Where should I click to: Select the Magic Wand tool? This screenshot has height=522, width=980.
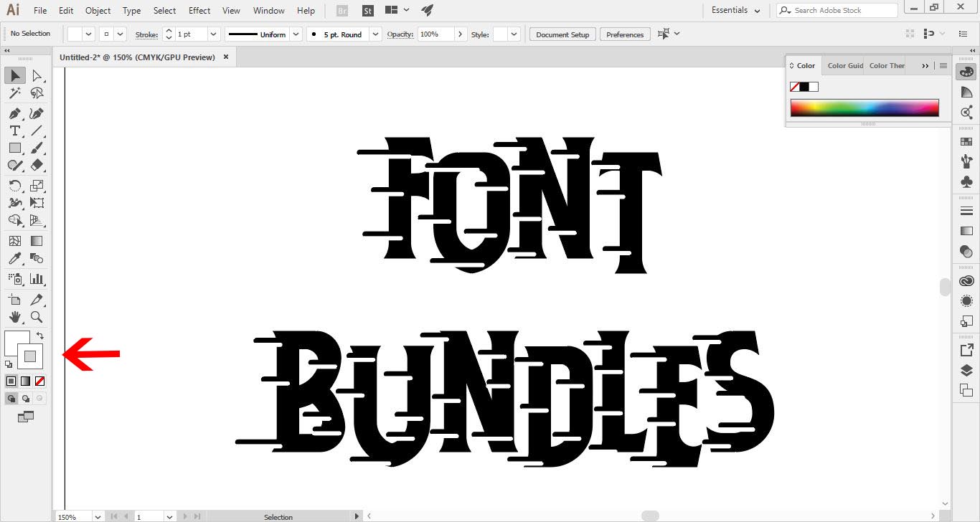point(15,93)
